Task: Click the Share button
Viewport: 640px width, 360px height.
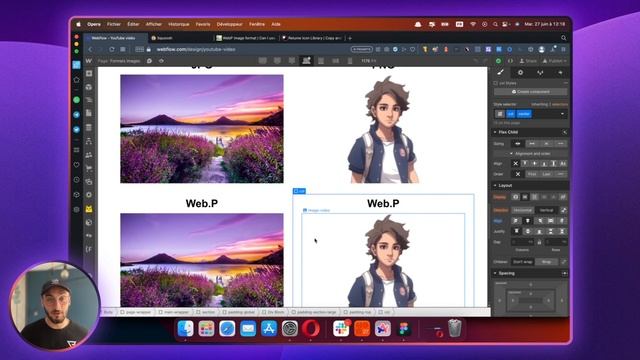Action: point(528,61)
